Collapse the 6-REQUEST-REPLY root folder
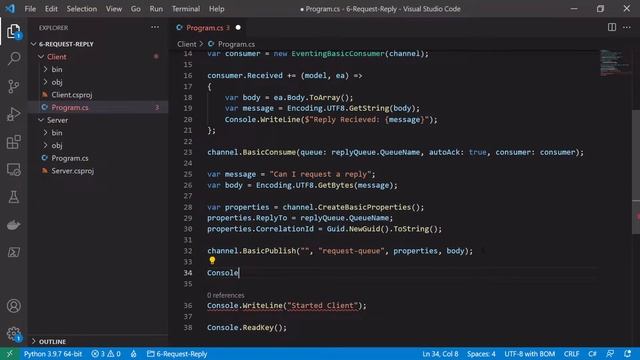The height and width of the screenshot is (360, 640). (x=98, y=44)
